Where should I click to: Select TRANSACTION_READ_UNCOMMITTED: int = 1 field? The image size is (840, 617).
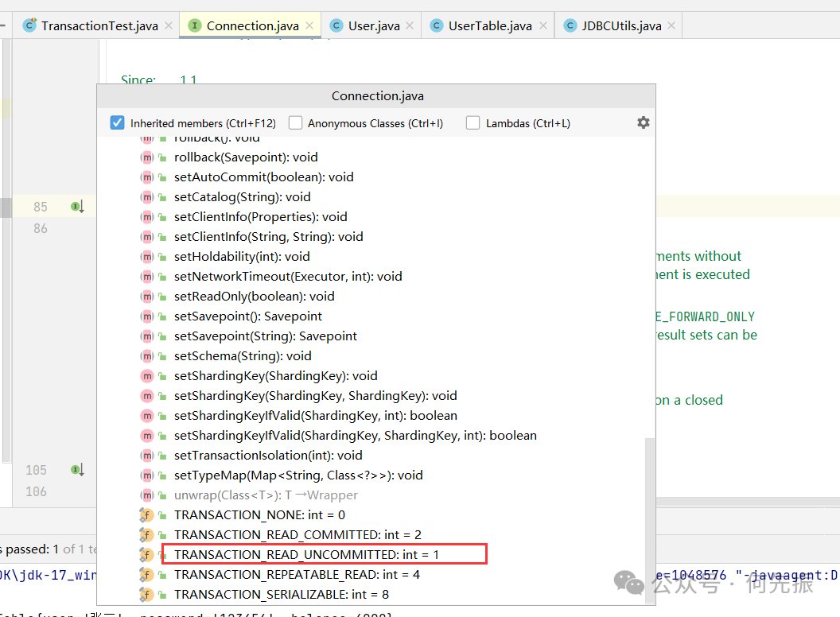click(306, 554)
